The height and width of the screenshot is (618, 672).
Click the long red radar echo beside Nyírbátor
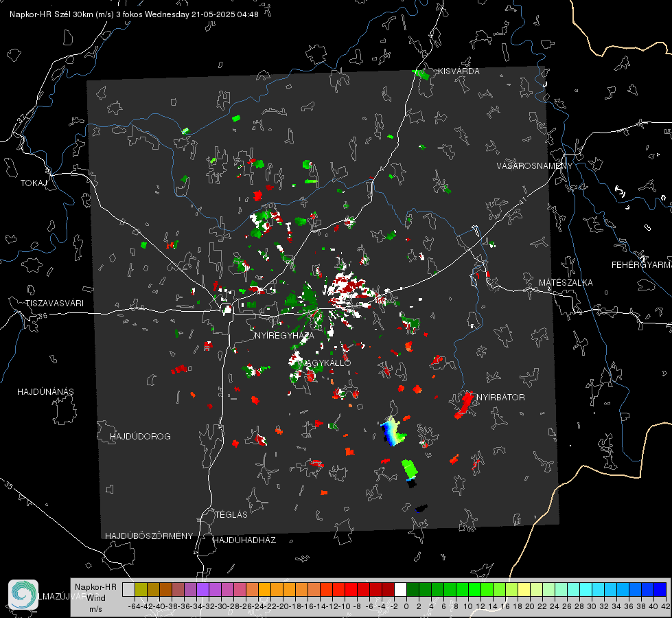coord(464,404)
